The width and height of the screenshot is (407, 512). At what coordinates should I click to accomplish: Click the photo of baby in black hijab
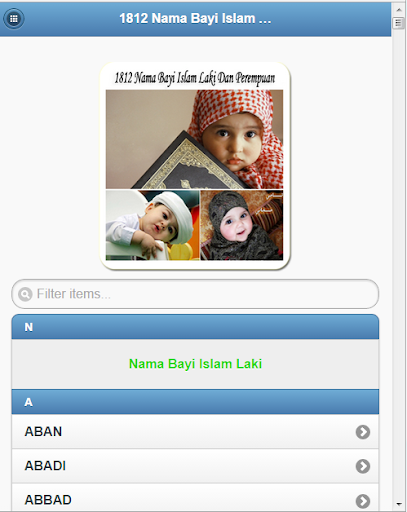coord(242,225)
